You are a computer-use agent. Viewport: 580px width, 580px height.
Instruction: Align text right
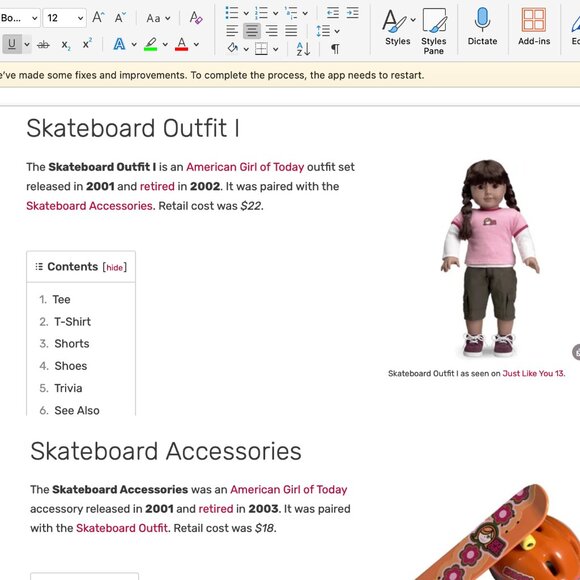pos(272,31)
